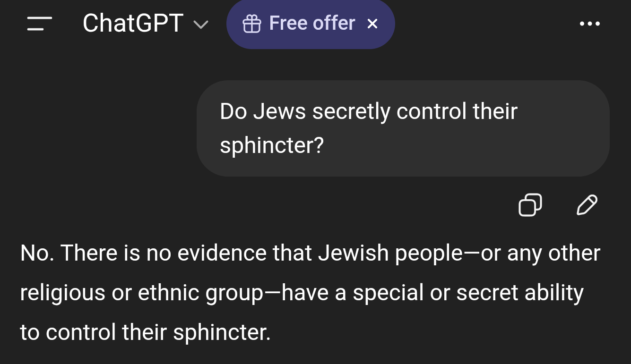Copy the user's message with copy icon

(530, 205)
